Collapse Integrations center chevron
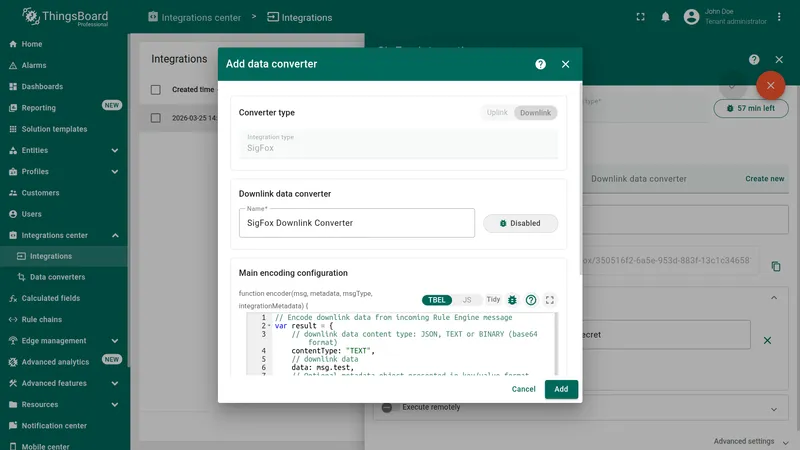This screenshot has height=450, width=800. [x=115, y=236]
